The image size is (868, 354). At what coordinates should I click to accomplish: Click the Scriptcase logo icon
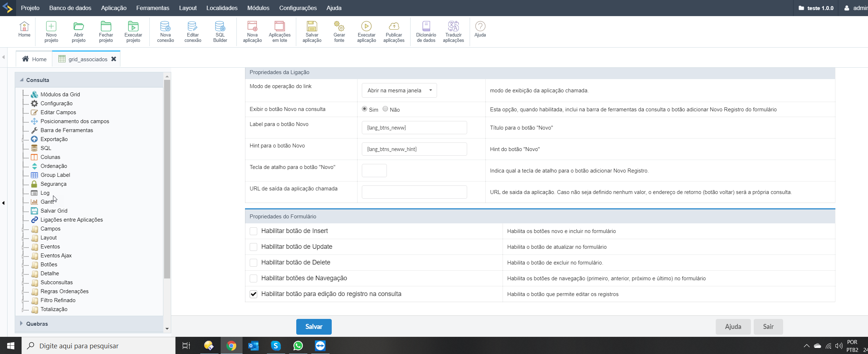pos(8,8)
